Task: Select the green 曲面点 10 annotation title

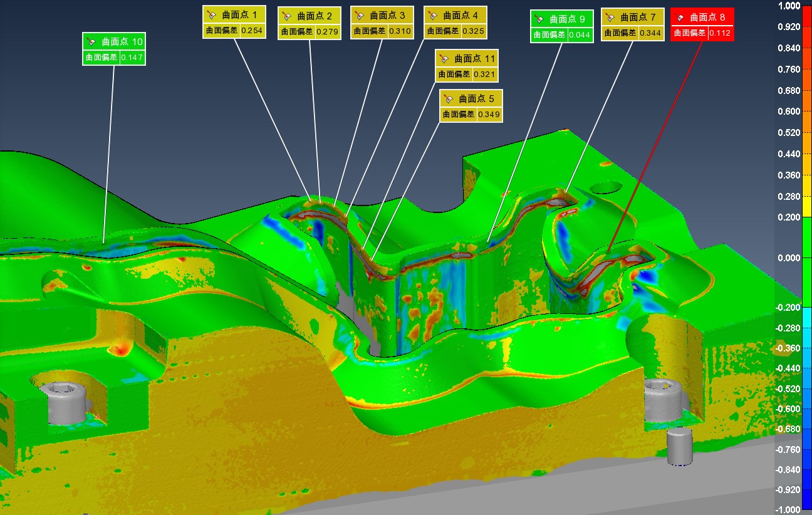Action: coord(122,42)
